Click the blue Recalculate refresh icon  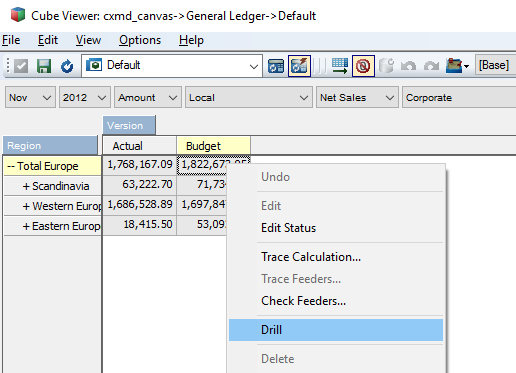(x=67, y=66)
